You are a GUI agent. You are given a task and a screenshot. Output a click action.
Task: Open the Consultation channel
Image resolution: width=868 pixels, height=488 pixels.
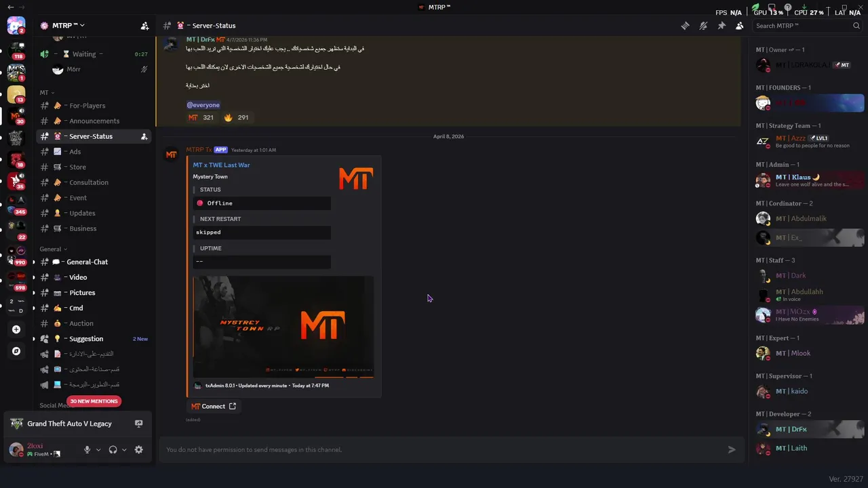click(x=94, y=182)
